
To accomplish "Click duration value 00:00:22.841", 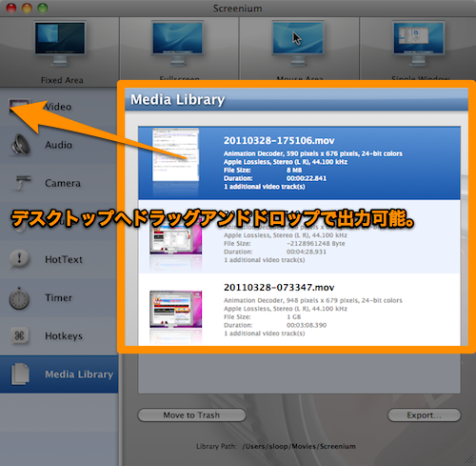I will tap(307, 178).
